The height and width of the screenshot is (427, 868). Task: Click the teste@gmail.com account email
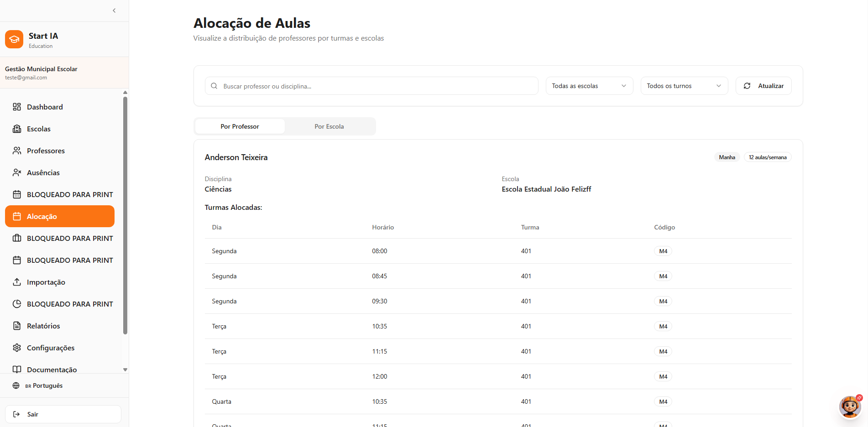pos(26,78)
